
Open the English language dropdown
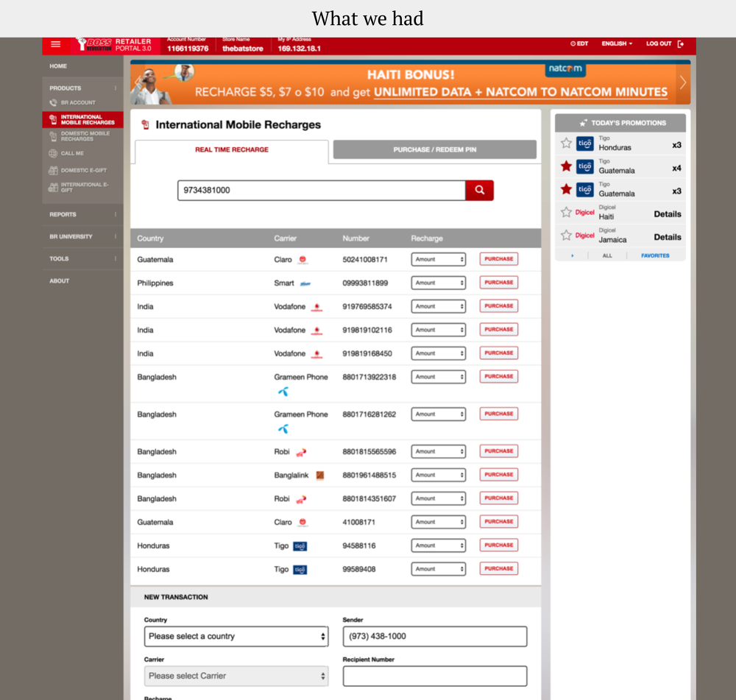(617, 44)
